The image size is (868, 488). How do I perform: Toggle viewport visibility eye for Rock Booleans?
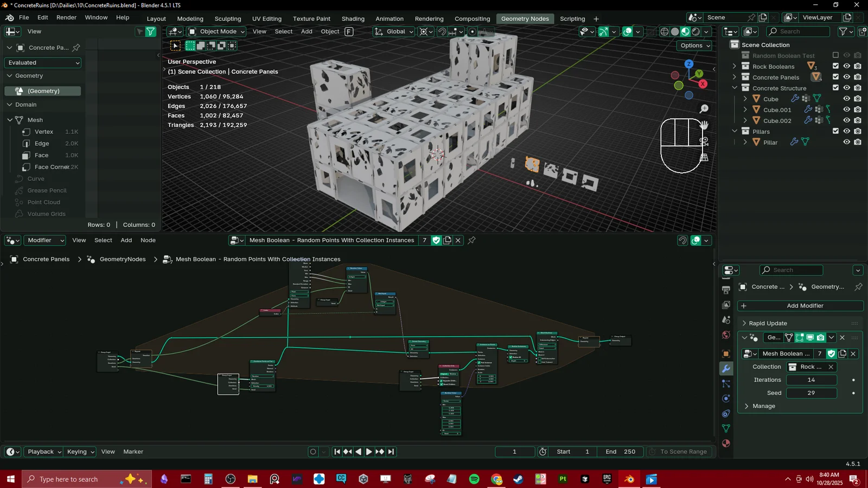pyautogui.click(x=846, y=66)
